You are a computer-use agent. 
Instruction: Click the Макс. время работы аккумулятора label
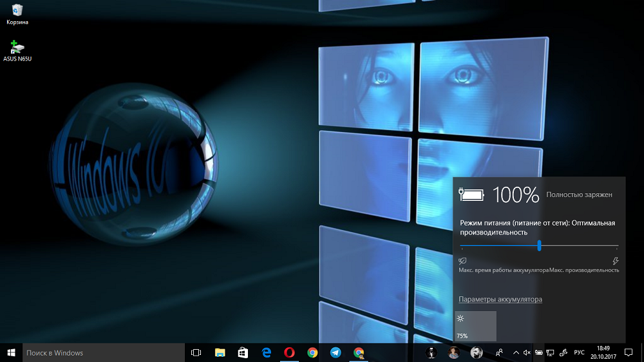coord(504,270)
